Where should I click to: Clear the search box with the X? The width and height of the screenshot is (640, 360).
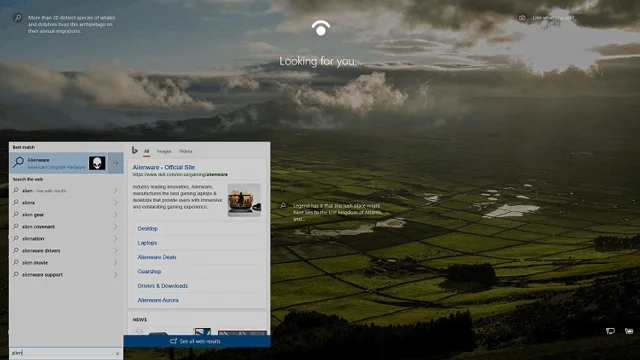[x=118, y=354]
